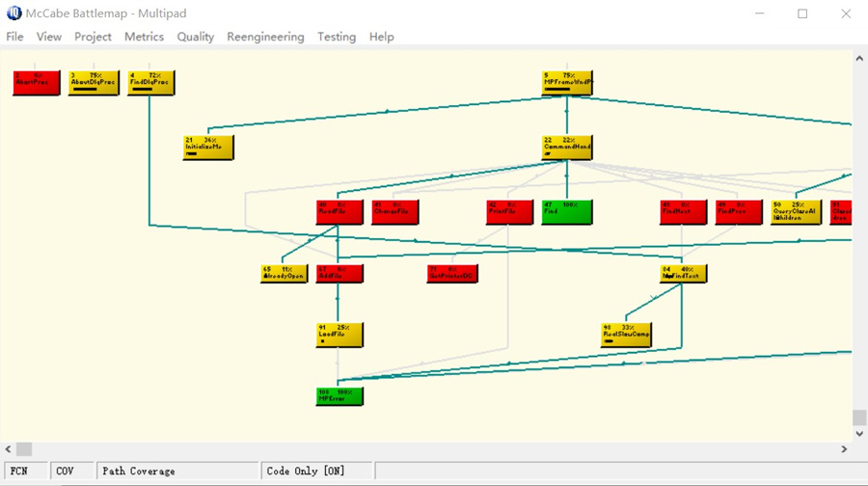Open the Help menu
Screen dimensions: 868x486
click(x=381, y=37)
